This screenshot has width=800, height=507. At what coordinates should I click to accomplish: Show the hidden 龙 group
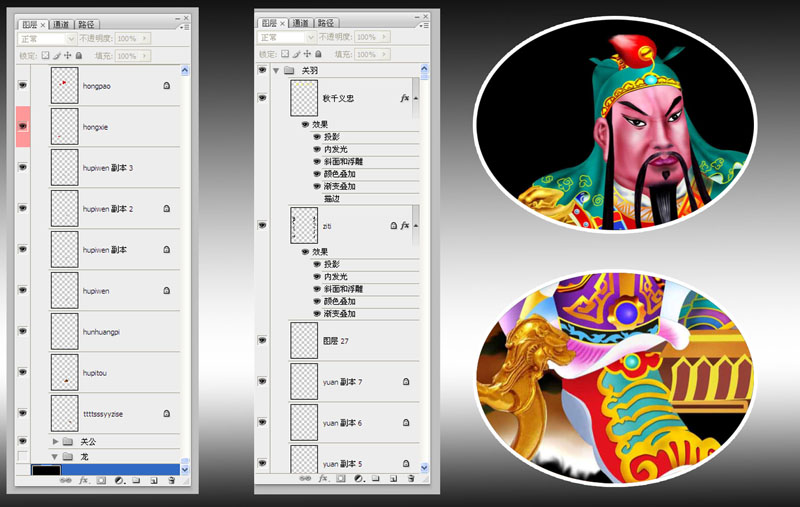(22, 456)
